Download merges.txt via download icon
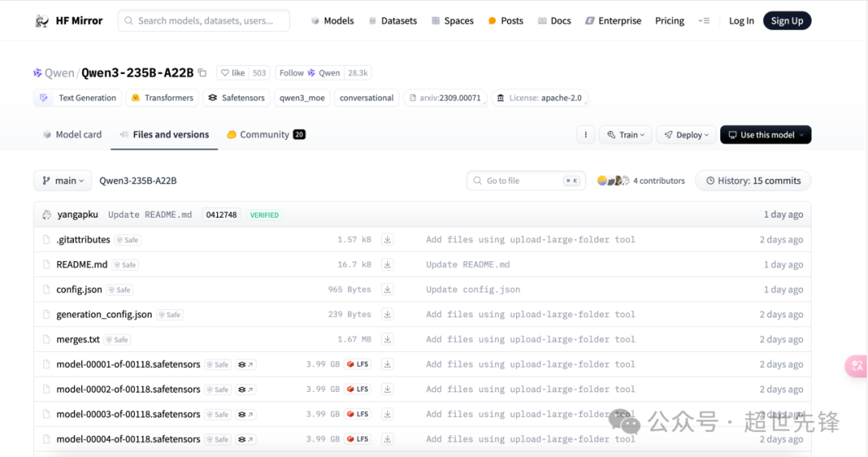 tap(387, 339)
